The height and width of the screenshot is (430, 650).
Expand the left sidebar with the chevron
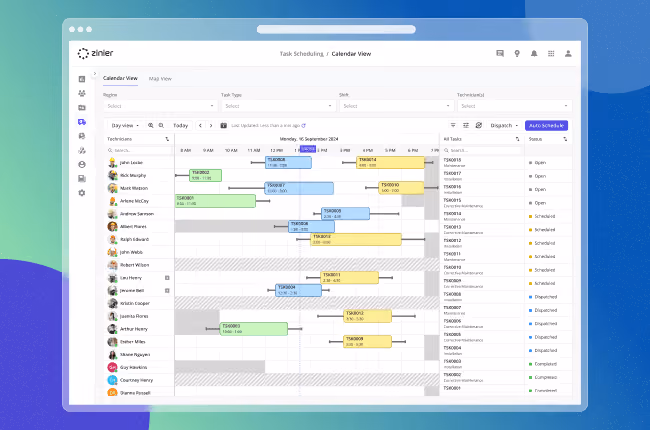[95, 74]
